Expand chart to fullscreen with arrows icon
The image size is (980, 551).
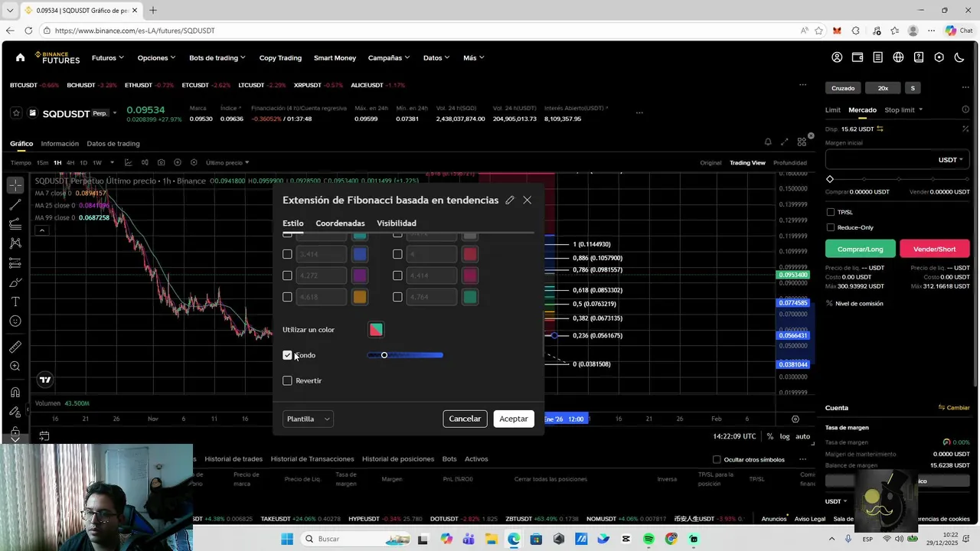click(785, 142)
